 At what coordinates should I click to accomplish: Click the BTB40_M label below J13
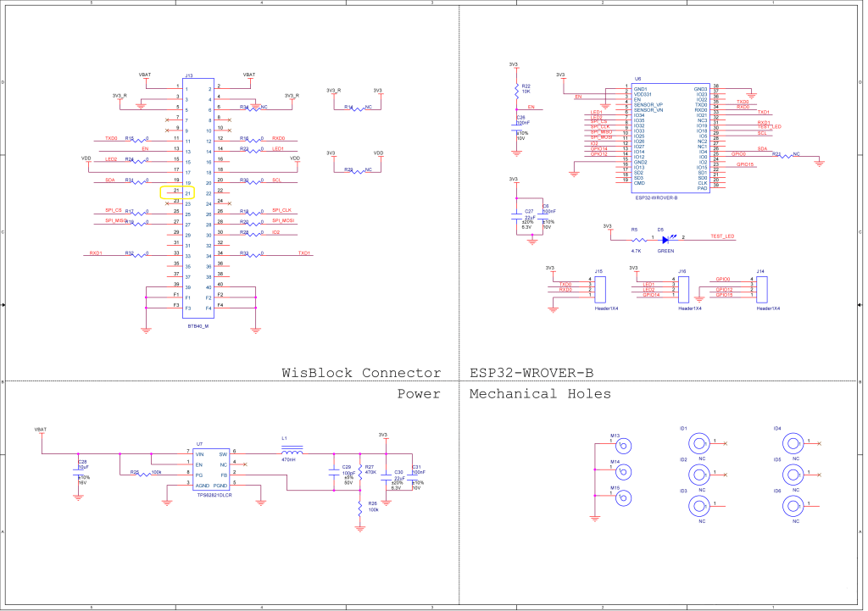click(x=198, y=326)
